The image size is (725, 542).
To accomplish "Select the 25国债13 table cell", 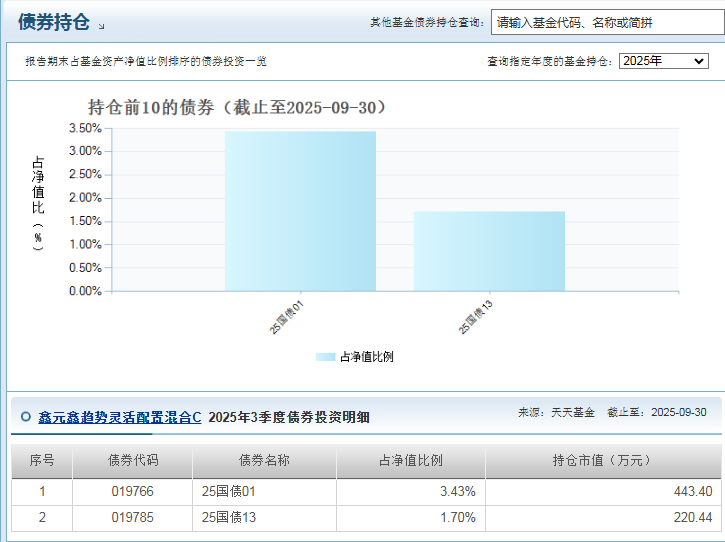I will click(x=264, y=517).
